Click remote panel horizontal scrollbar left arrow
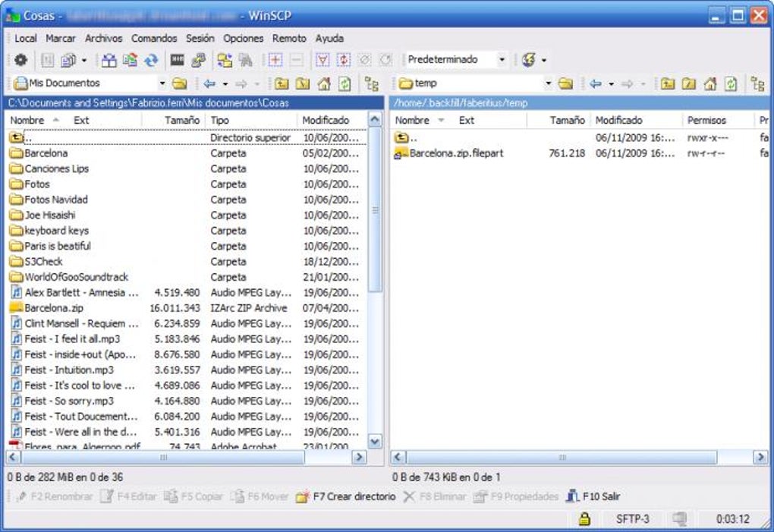 [398, 458]
